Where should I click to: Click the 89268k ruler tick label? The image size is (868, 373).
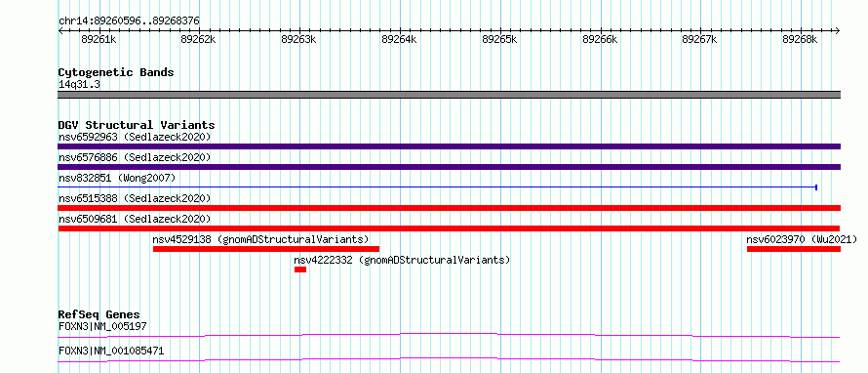click(800, 39)
